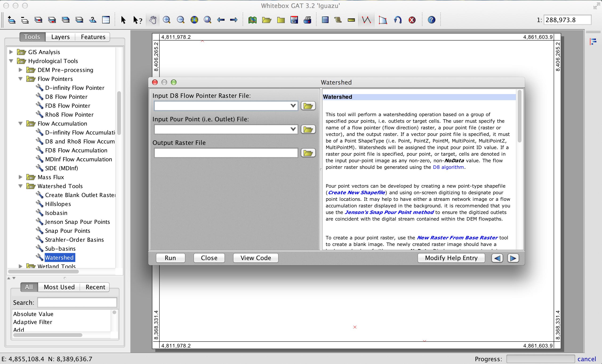The height and width of the screenshot is (364, 602).
Task: Select the digitize polyline tool icon
Action: point(366,20)
